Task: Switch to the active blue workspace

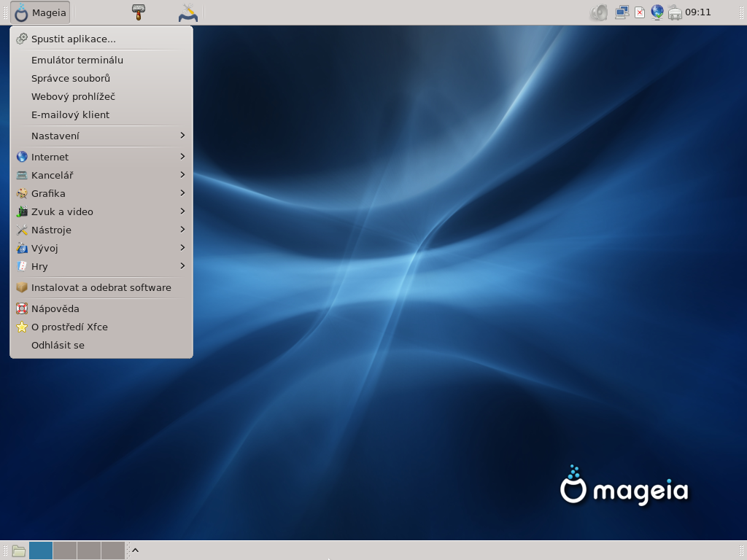Action: point(41,551)
